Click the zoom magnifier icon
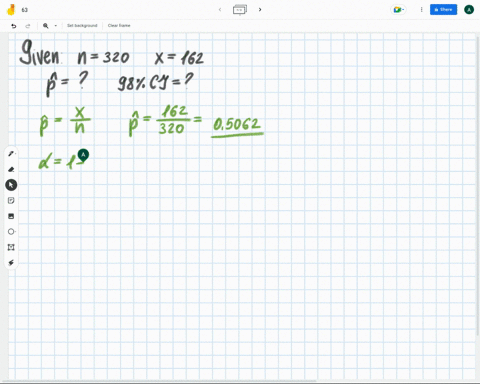 click(x=46, y=26)
